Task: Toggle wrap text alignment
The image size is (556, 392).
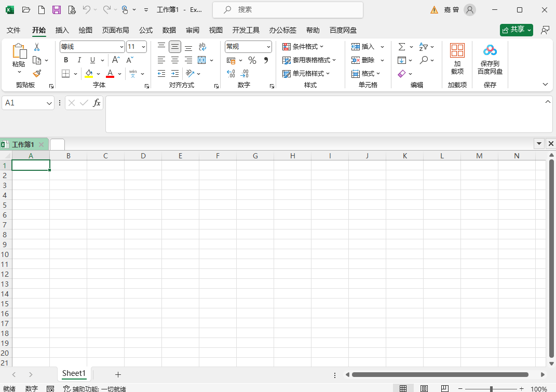Action: 202,46
